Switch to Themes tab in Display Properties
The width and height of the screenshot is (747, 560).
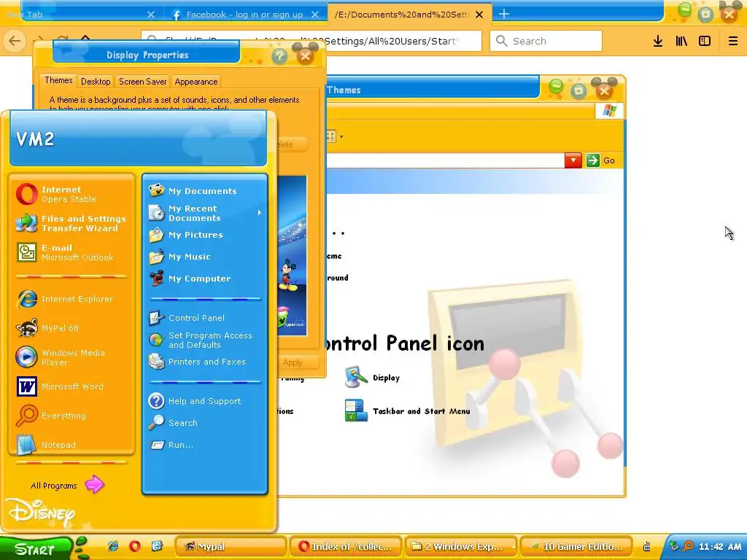coord(58,80)
